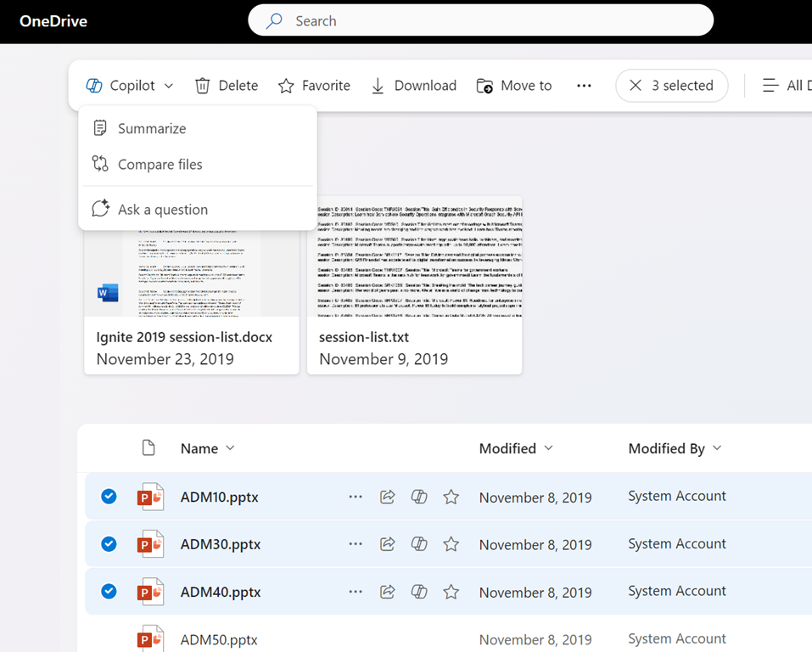Click the share icon for ADM10.pptx
Image resolution: width=812 pixels, height=652 pixels.
(388, 497)
